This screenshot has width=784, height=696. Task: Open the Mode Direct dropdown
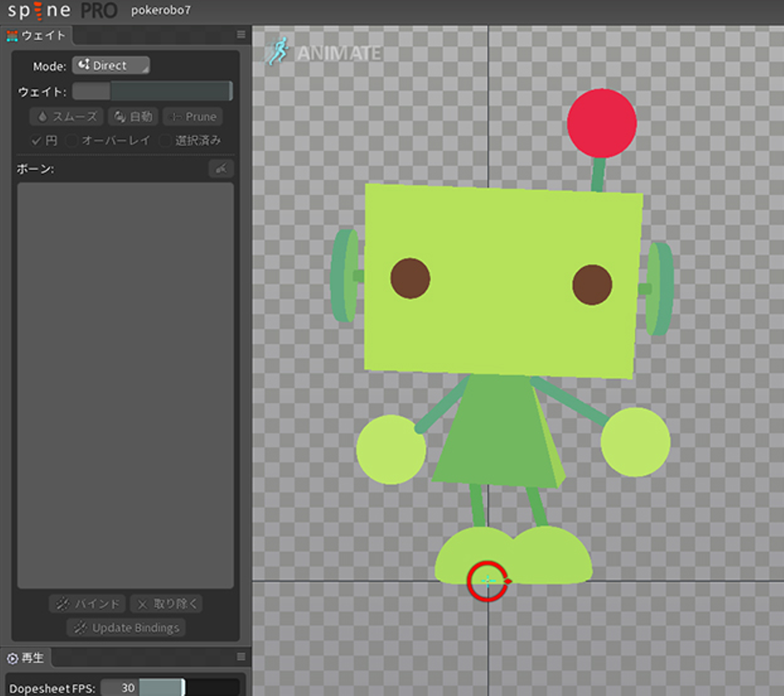[x=111, y=65]
